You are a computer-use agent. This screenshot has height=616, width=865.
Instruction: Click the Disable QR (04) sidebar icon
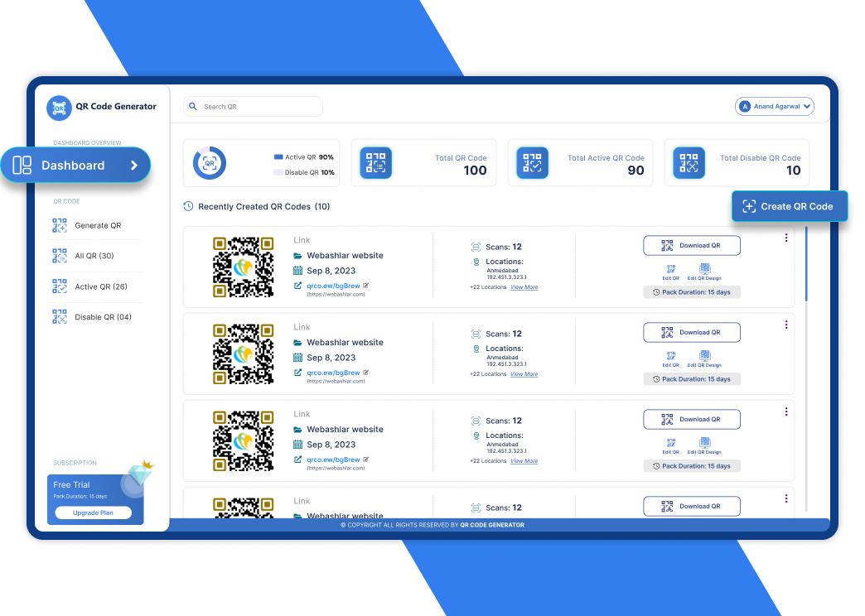pos(60,316)
